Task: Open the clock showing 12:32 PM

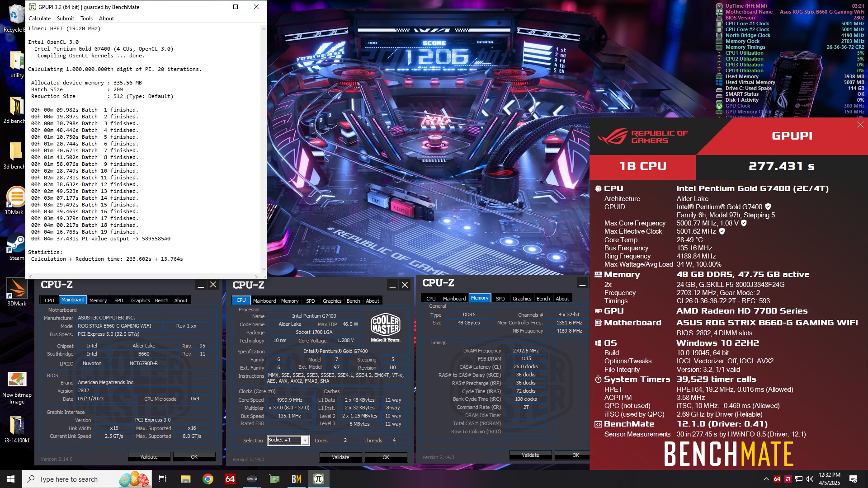Action: pos(829,479)
